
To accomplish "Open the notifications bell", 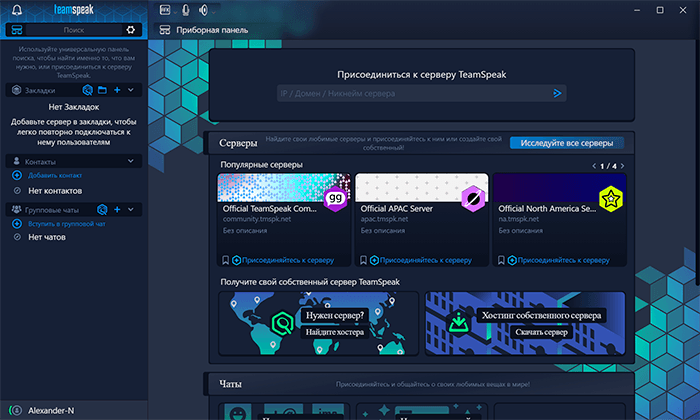I will 17,10.
